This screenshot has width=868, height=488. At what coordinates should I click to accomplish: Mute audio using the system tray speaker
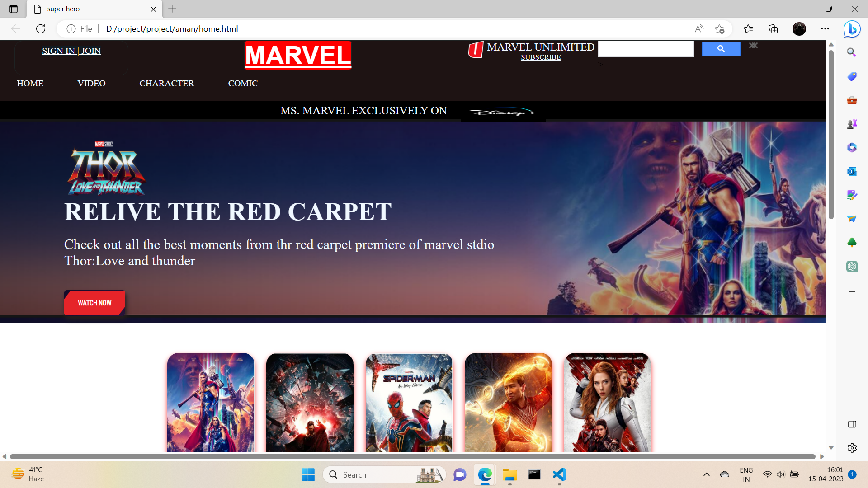pos(781,474)
